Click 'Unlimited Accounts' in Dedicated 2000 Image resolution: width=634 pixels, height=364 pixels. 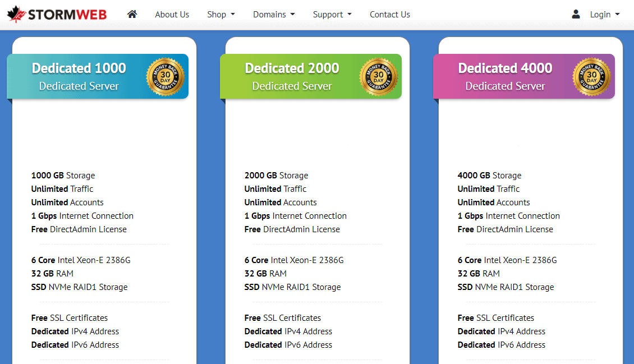click(x=281, y=202)
